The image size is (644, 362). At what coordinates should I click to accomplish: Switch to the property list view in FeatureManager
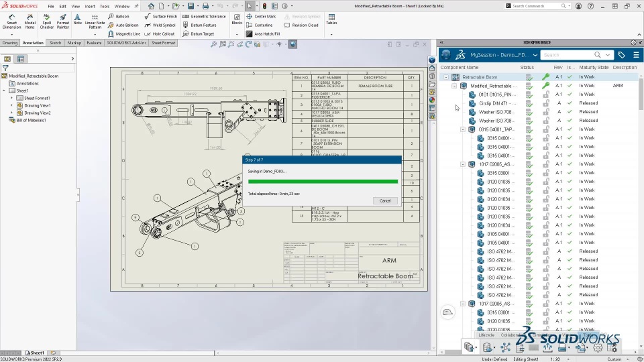(x=21, y=59)
